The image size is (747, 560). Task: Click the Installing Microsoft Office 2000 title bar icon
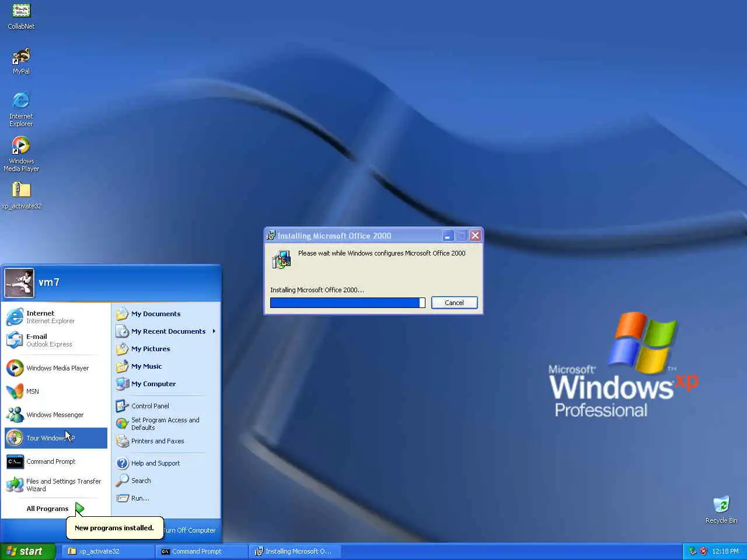click(x=271, y=236)
